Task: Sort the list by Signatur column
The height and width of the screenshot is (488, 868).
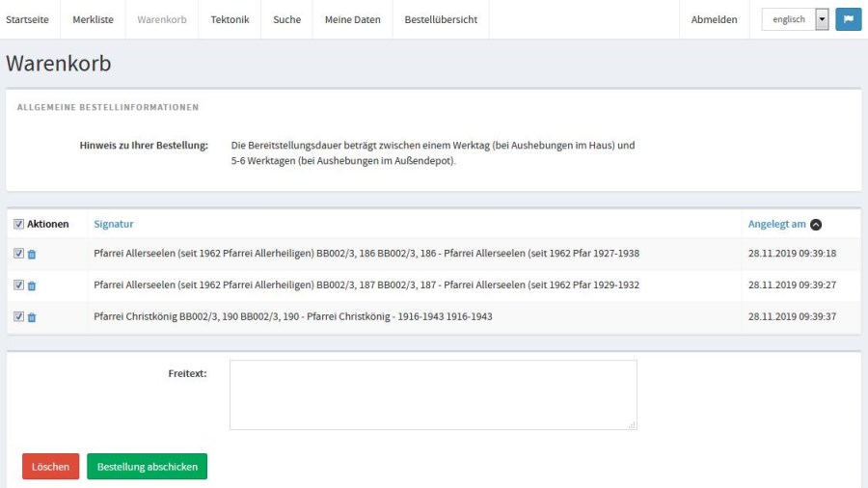Action: (114, 225)
